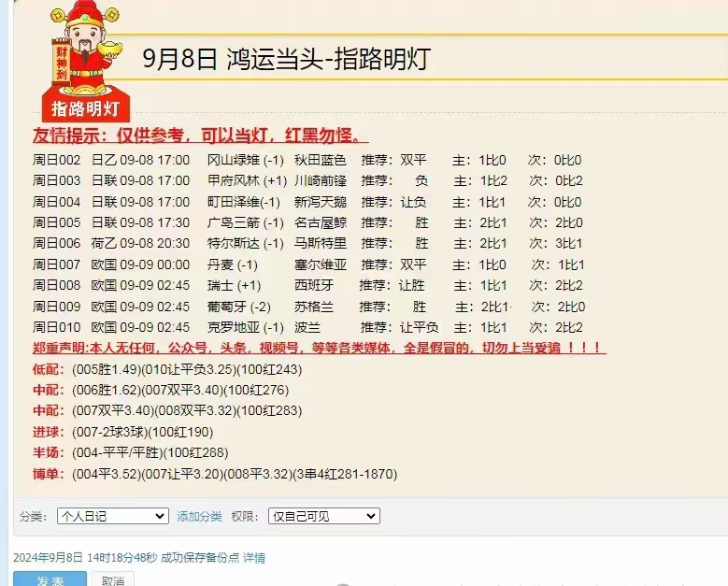Open the 详情 link beside the backup message

pyautogui.click(x=254, y=558)
